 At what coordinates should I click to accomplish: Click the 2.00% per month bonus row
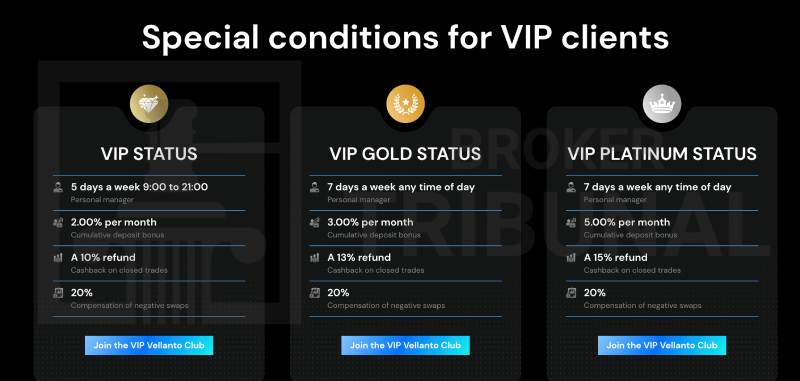coord(149,228)
